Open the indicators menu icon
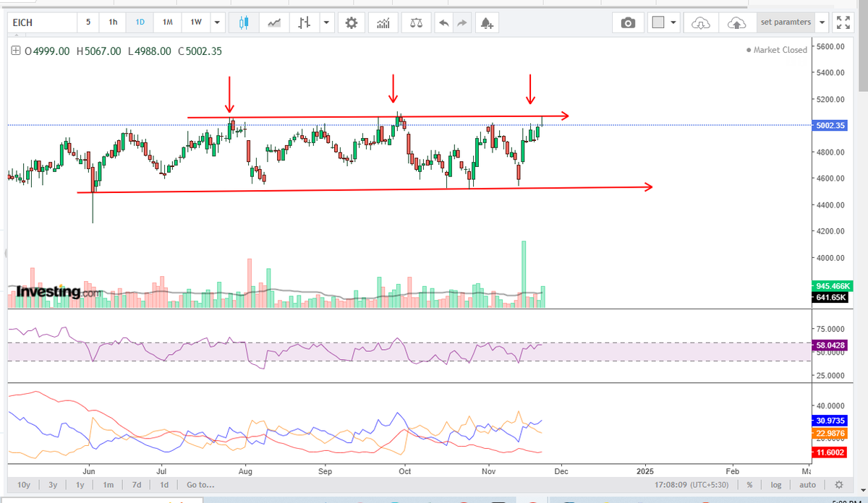This screenshot has width=868, height=503. pos(383,22)
